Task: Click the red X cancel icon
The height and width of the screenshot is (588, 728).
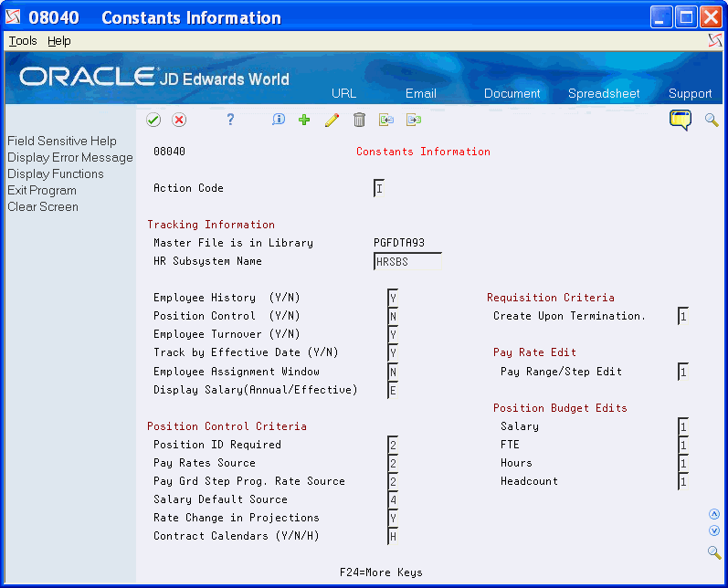Action: (179, 121)
